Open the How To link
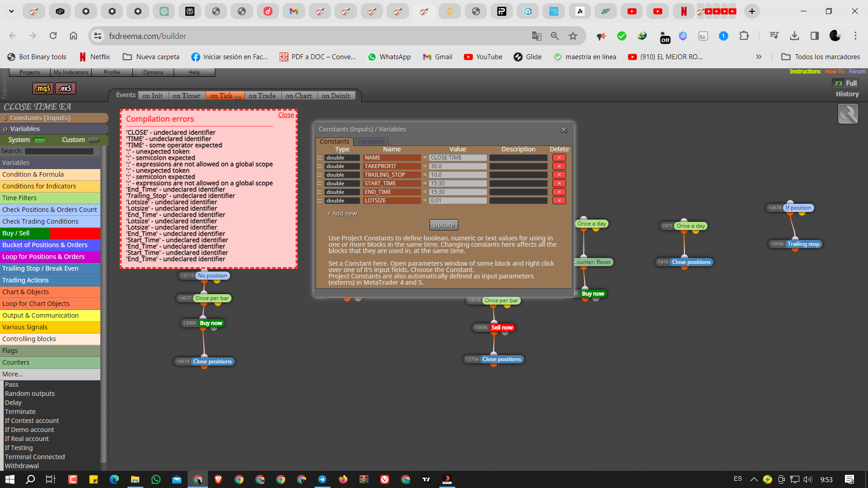 tap(835, 71)
